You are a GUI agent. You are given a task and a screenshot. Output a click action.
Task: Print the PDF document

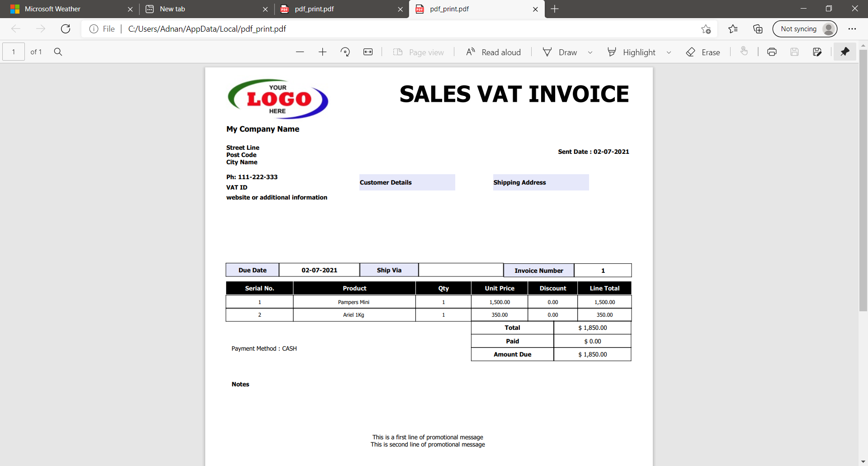pyautogui.click(x=772, y=52)
